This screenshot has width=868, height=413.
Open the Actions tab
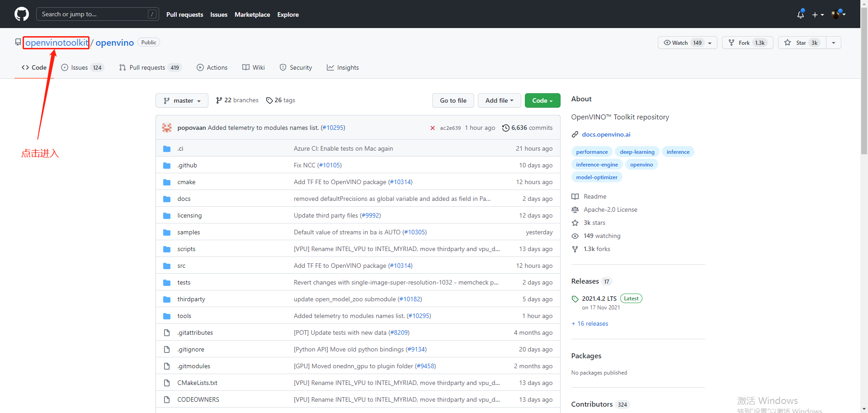click(x=212, y=67)
